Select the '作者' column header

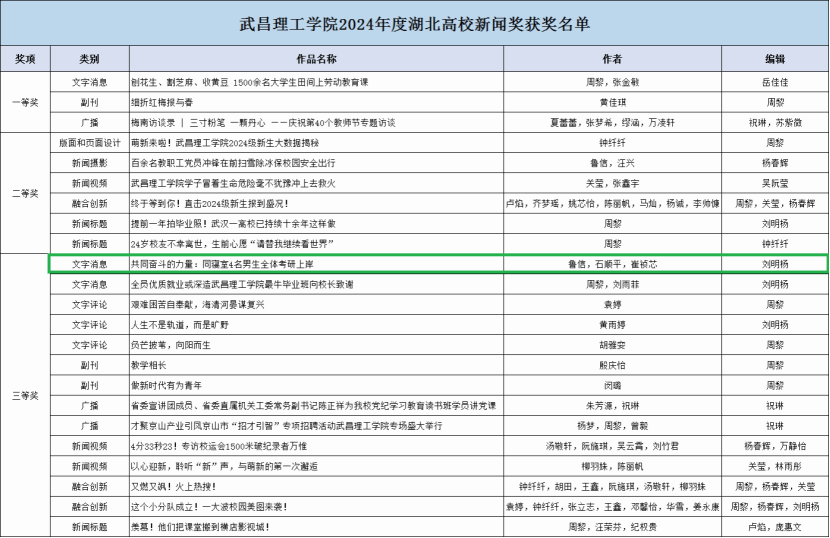pos(612,59)
